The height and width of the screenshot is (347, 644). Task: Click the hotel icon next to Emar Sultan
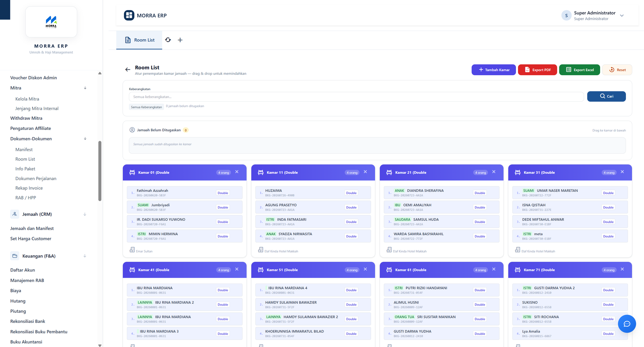[132, 250]
